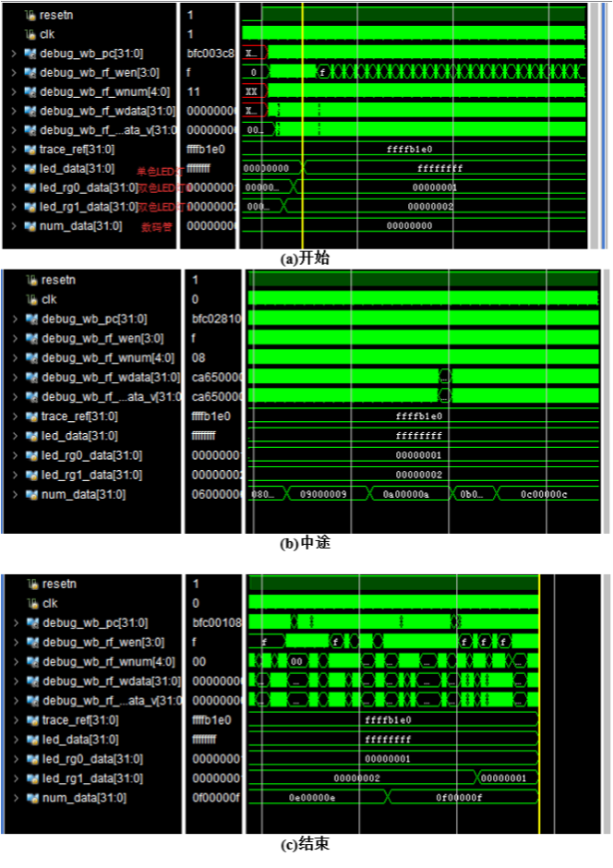Screen dimensions: 613x868
Task: Click the yellow time cursor in panel (a)
Action: 303,129
